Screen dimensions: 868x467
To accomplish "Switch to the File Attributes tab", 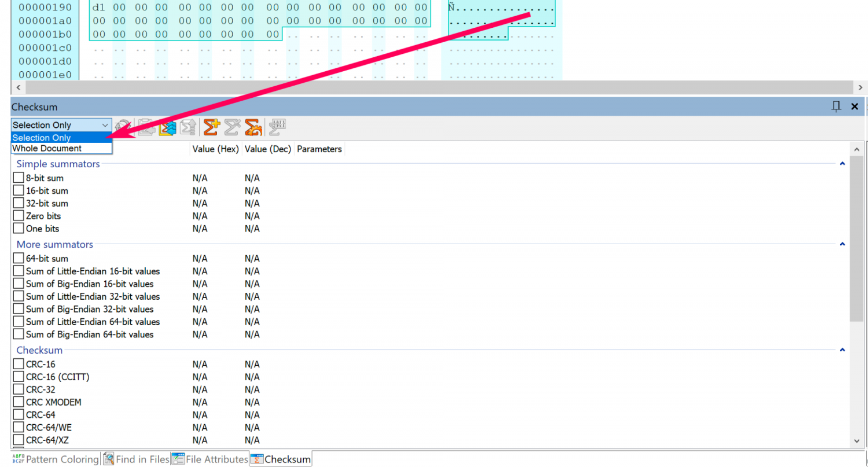I will tap(210, 459).
